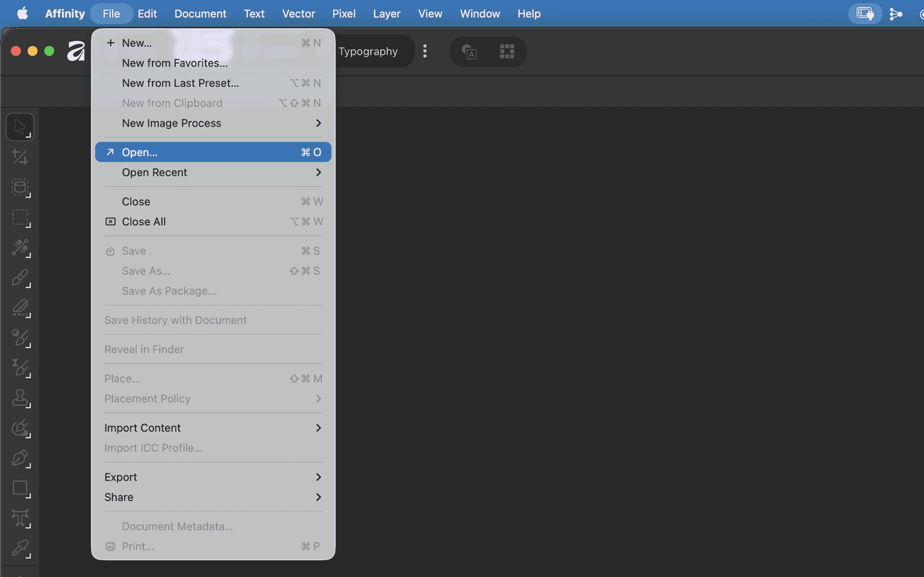Choose New... from the File menu
Screen dimensions: 924x577
[x=213, y=43]
